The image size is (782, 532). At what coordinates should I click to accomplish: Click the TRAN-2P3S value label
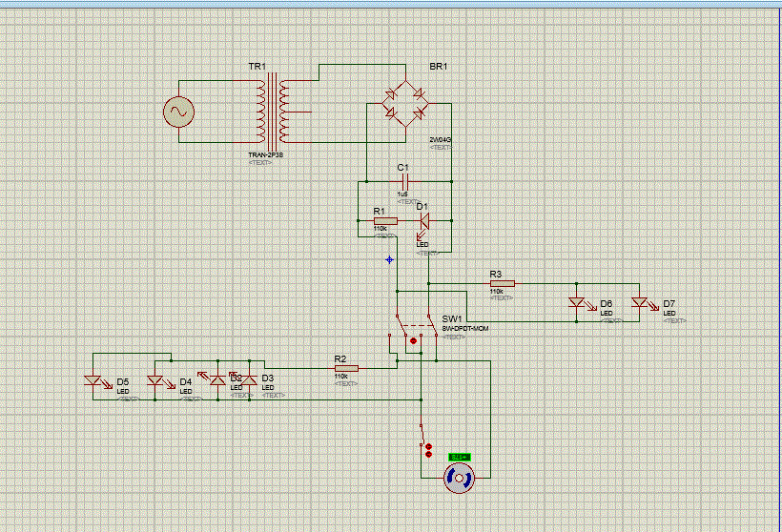266,155
